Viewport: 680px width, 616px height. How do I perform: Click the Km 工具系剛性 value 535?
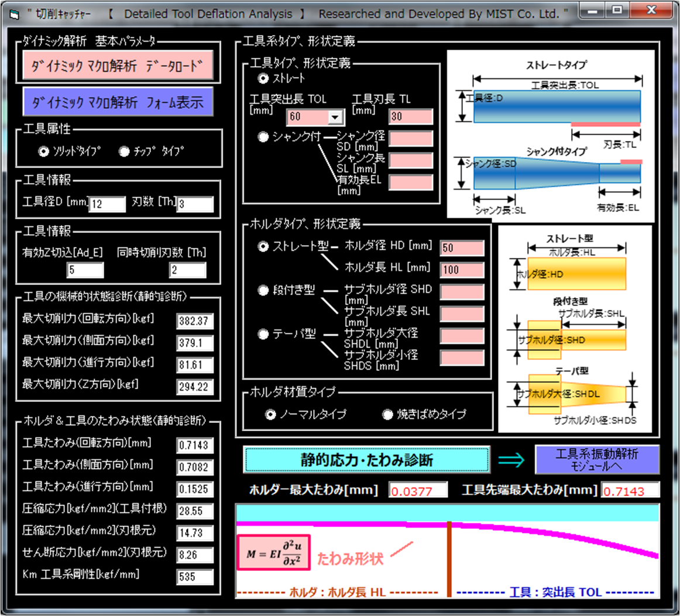pos(195,577)
